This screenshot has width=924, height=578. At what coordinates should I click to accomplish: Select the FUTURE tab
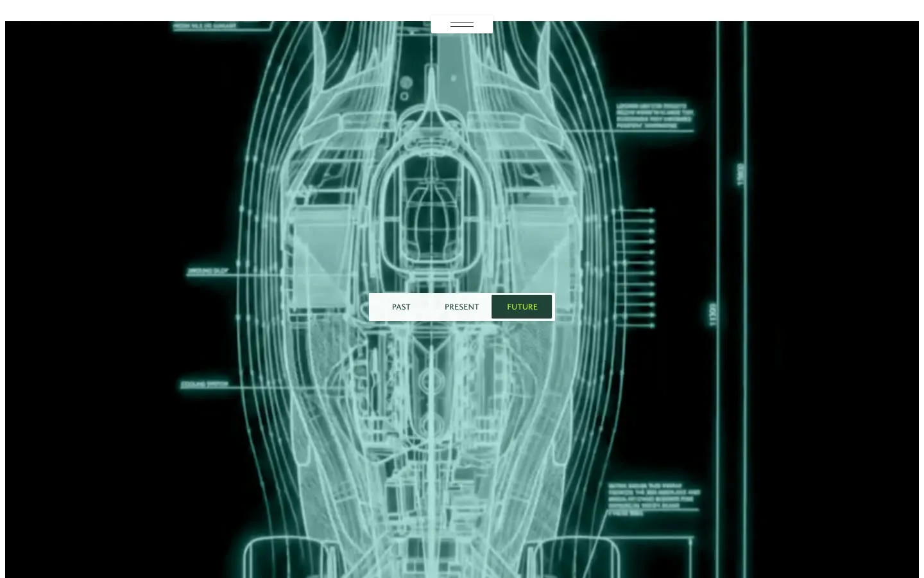pyautogui.click(x=522, y=307)
